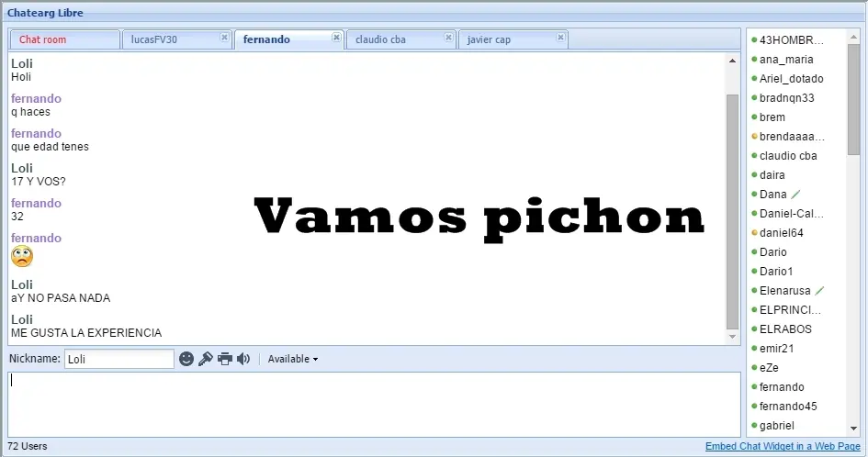The image size is (868, 457).
Task: Close the fernando tab
Action: click(336, 37)
